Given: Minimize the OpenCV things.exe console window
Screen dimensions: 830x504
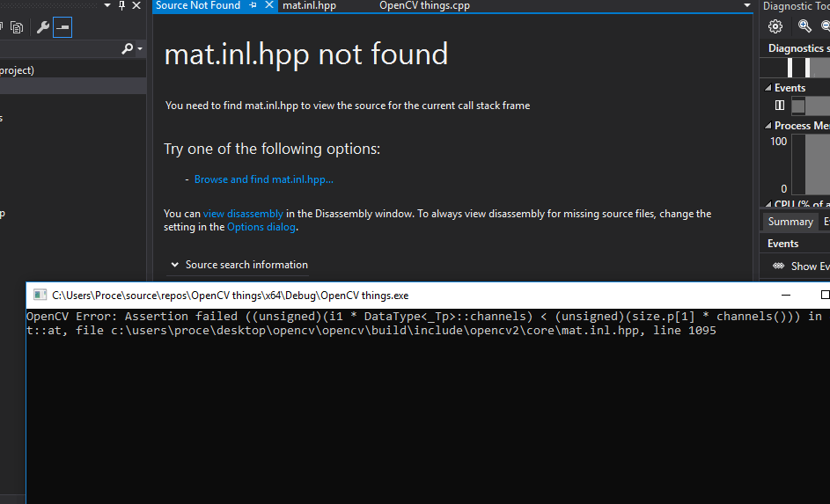Looking at the screenshot, I should click(x=786, y=296).
